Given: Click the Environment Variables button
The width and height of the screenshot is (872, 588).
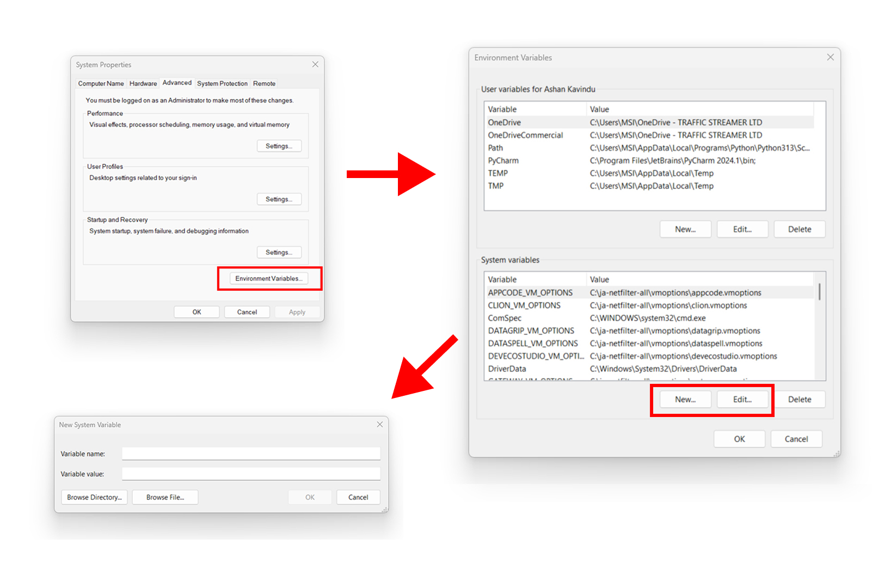Looking at the screenshot, I should (x=269, y=278).
